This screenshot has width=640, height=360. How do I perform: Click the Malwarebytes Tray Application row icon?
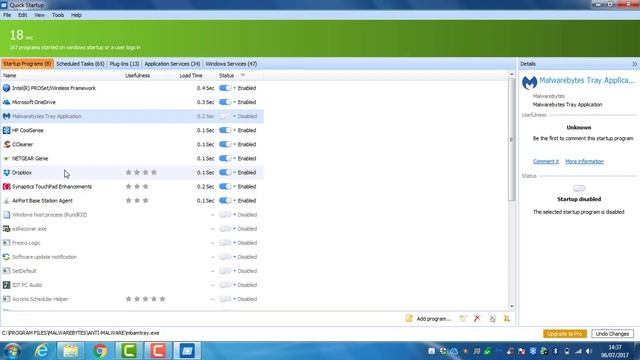[x=6, y=116]
